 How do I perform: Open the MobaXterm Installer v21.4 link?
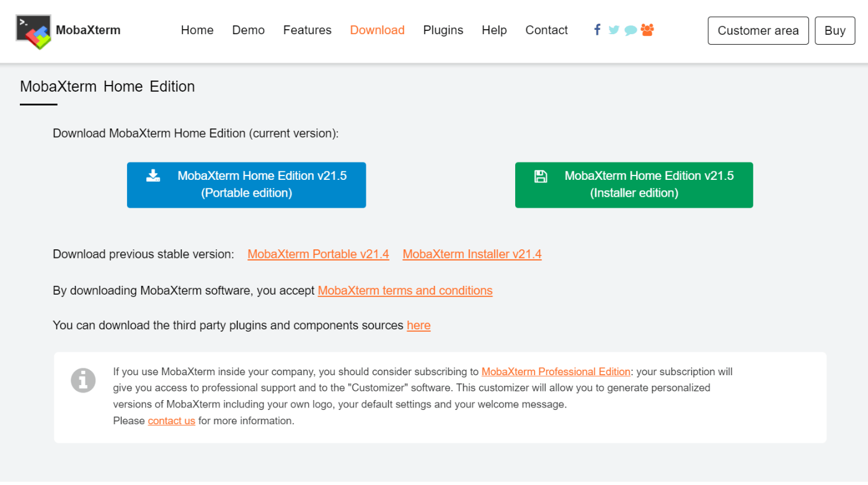click(472, 254)
